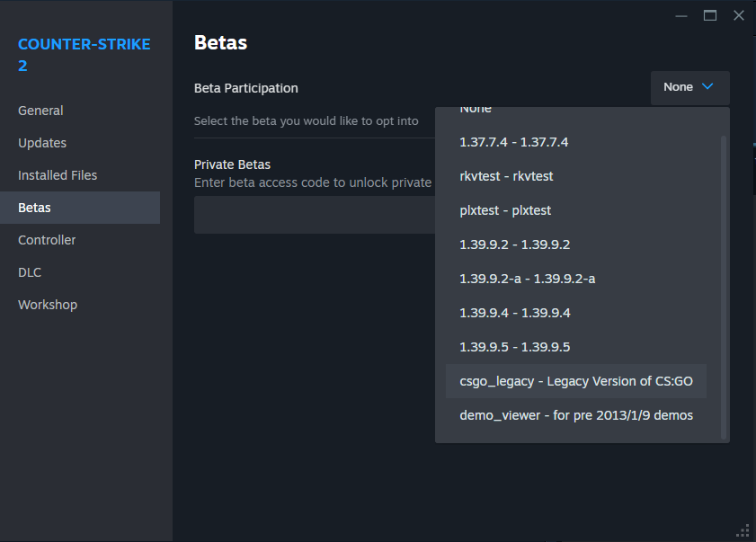Open the Workshop section
Image resolution: width=756 pixels, height=542 pixels.
pos(48,305)
